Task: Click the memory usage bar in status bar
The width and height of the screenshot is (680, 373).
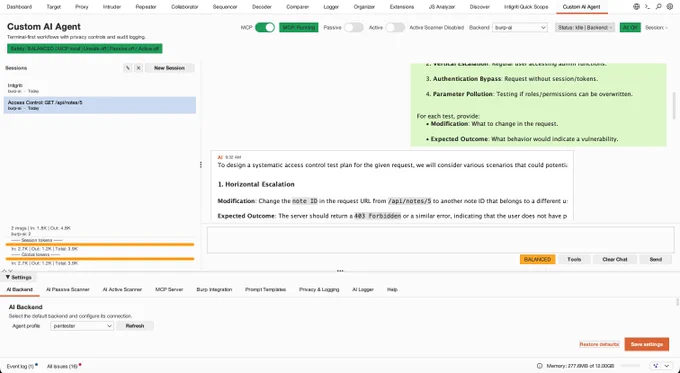Action: (x=629, y=366)
